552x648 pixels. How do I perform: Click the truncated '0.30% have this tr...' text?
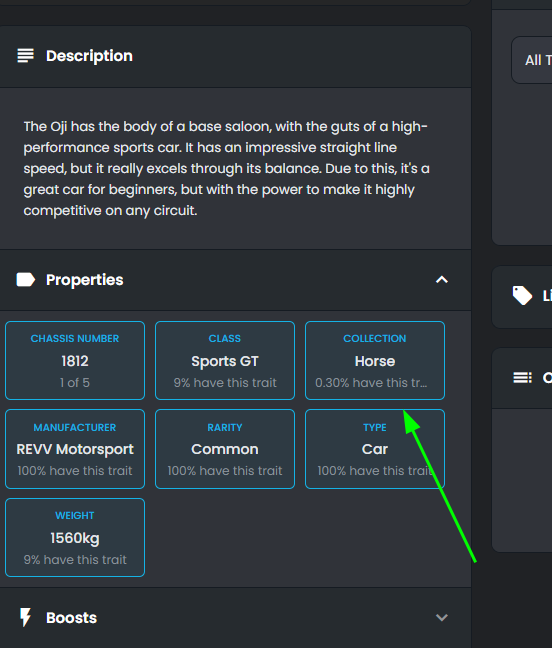click(371, 383)
